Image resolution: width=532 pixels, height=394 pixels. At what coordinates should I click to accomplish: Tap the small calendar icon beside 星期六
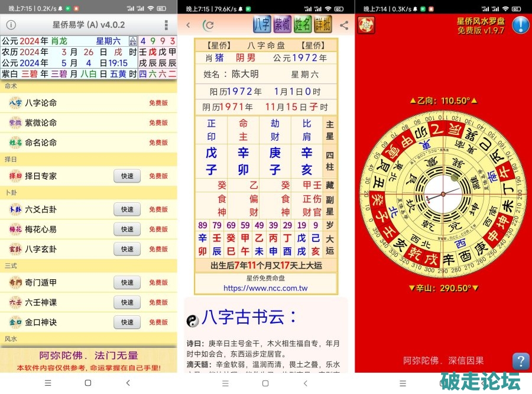pyautogui.click(x=132, y=41)
